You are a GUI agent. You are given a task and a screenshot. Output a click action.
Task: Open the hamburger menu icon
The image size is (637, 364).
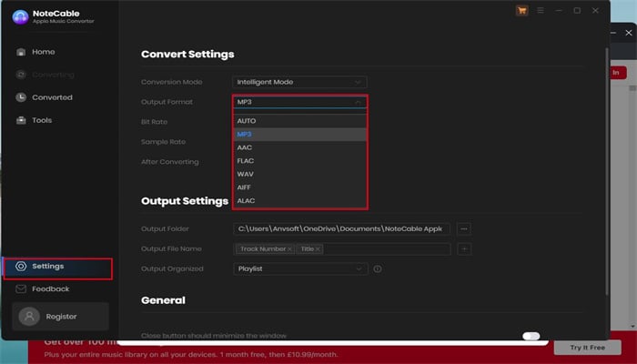541,11
